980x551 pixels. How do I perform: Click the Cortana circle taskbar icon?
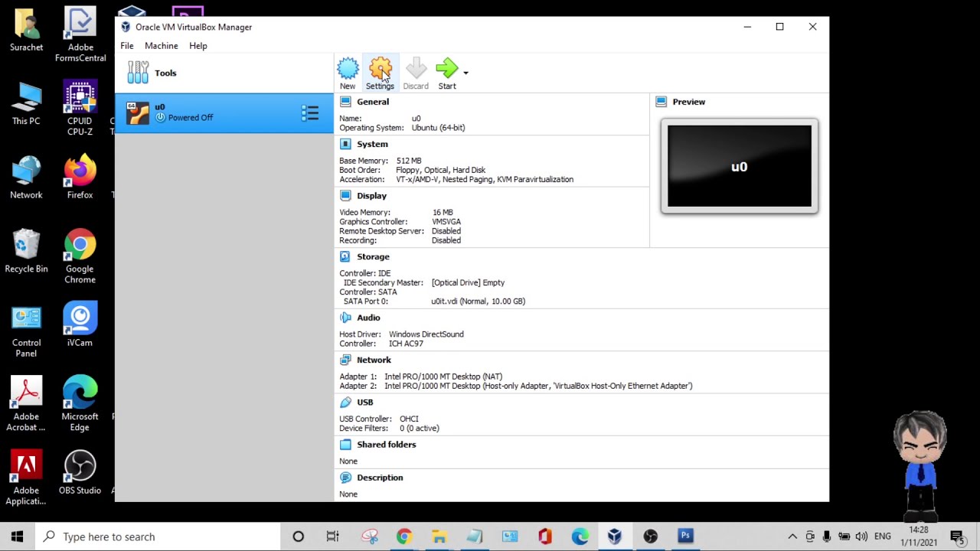pyautogui.click(x=298, y=536)
